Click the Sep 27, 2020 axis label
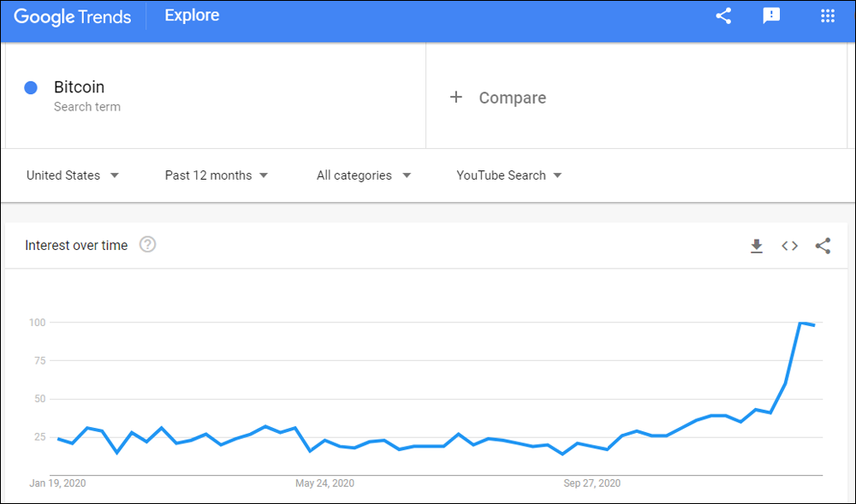 [591, 483]
